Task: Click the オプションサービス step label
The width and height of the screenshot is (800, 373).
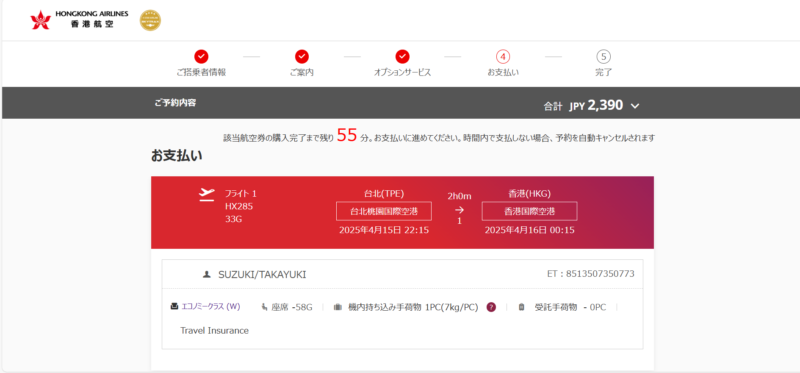Action: tap(403, 72)
